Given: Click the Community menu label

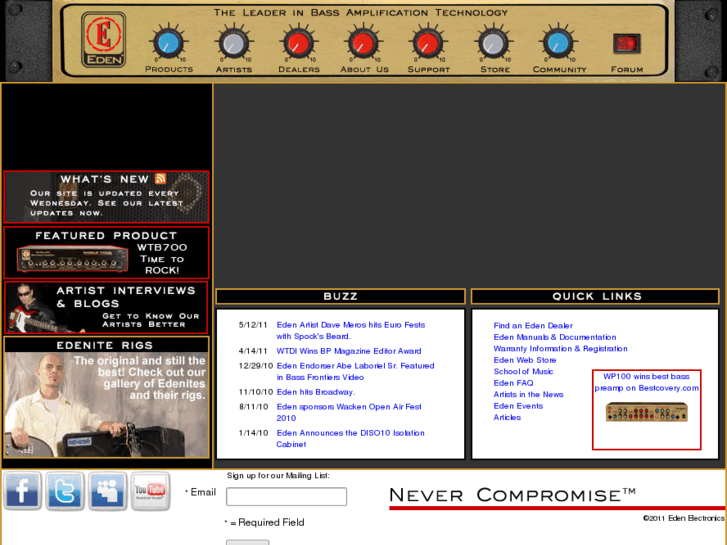Looking at the screenshot, I should 559,69.
